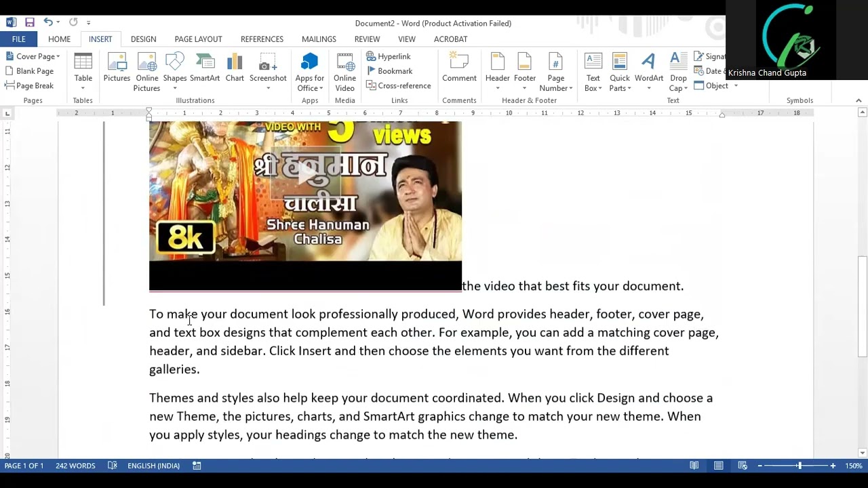This screenshot has height=488, width=868.
Task: Click scroll down arrow of document
Action: [x=862, y=453]
